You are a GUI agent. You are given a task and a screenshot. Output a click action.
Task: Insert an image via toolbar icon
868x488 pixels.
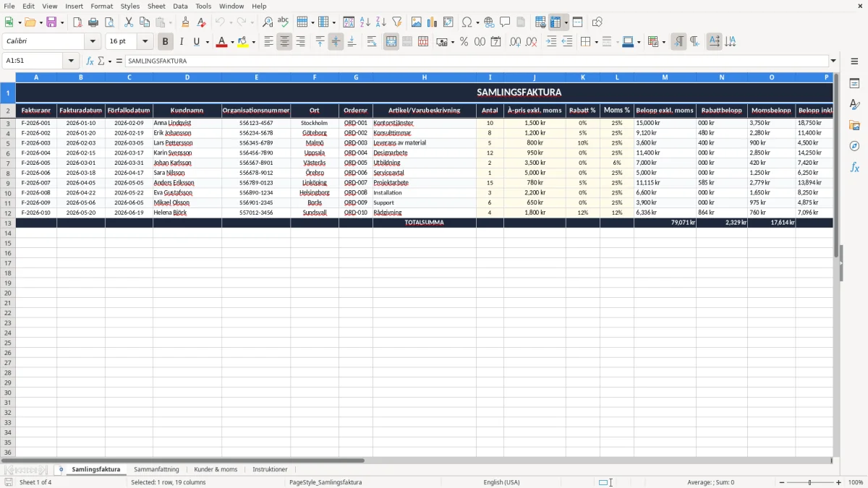417,22
